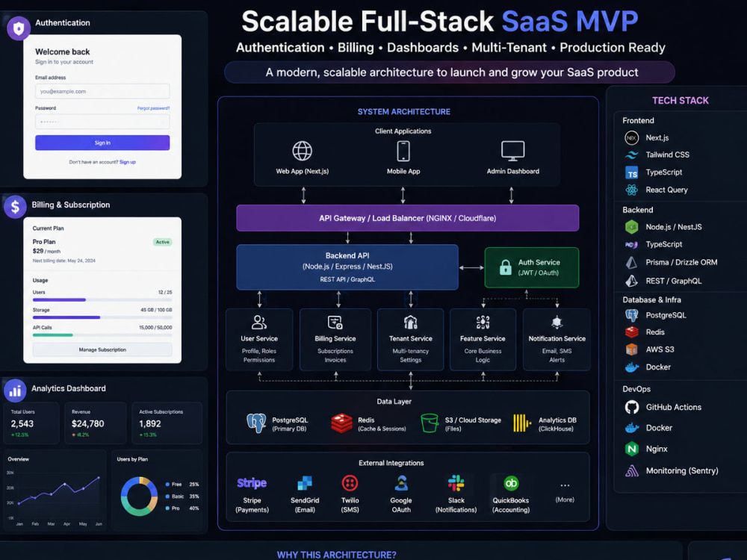Click the Auth Service padlock icon
This screenshot has width=747, height=560.
click(506, 267)
